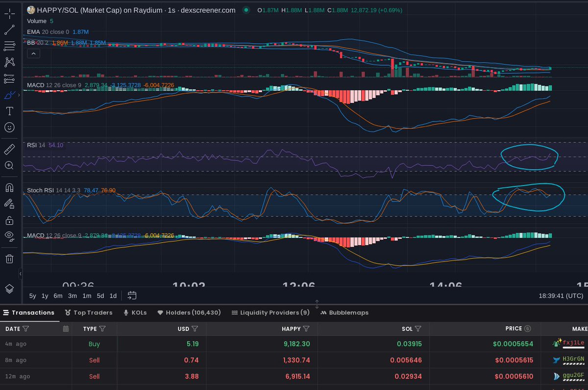Open the KOLs tab
This screenshot has width=588, height=390.
pos(135,312)
